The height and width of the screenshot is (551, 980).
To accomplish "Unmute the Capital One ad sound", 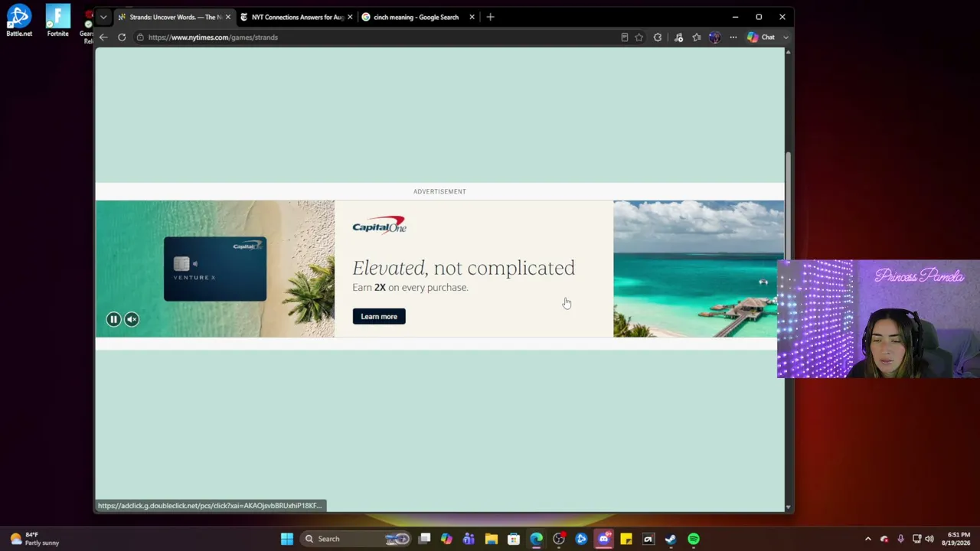I will point(132,319).
